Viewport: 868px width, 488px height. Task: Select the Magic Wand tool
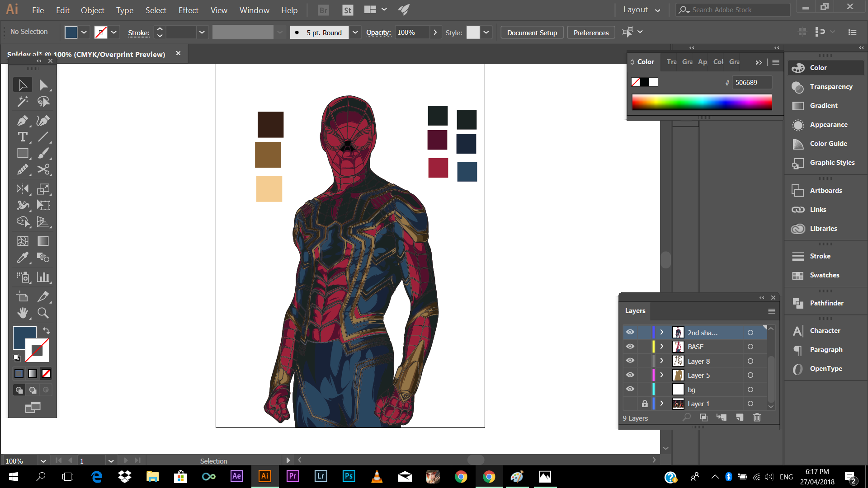pyautogui.click(x=22, y=102)
